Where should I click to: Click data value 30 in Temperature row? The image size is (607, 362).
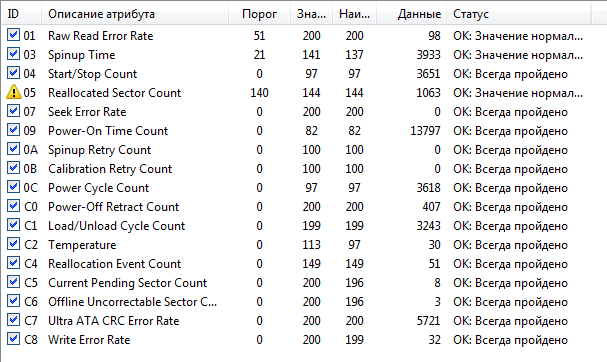click(434, 245)
